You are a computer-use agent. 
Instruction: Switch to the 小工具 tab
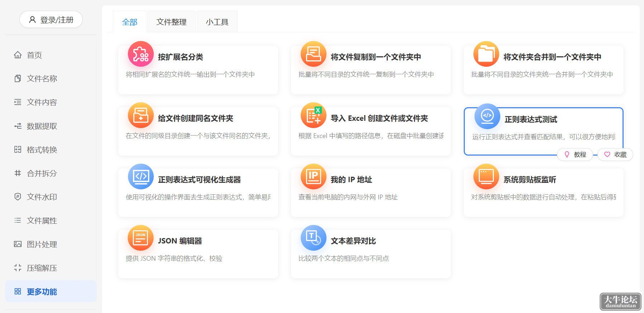(217, 22)
